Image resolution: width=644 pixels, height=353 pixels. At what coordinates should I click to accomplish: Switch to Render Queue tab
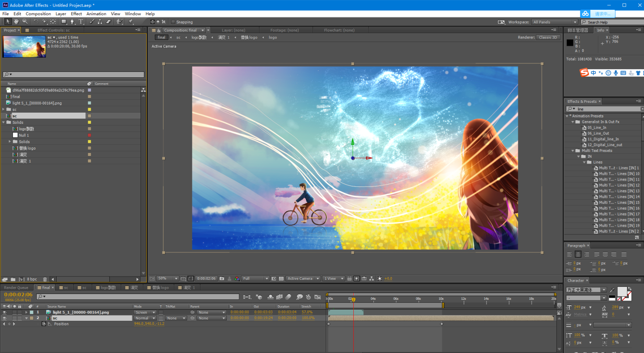pyautogui.click(x=16, y=288)
